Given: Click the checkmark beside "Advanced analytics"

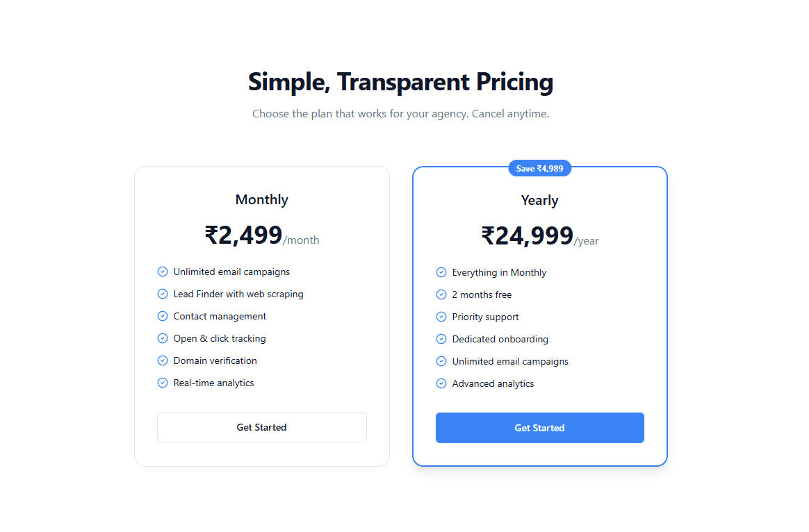Looking at the screenshot, I should click(x=441, y=383).
